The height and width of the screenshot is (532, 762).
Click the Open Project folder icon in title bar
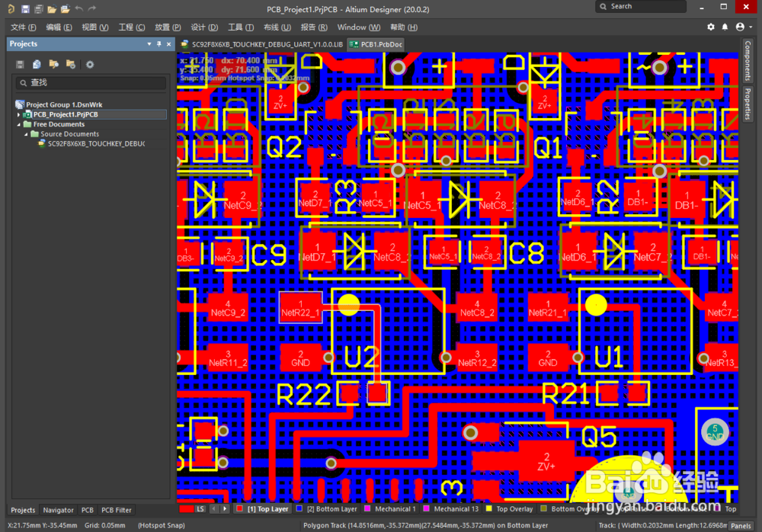click(65, 8)
